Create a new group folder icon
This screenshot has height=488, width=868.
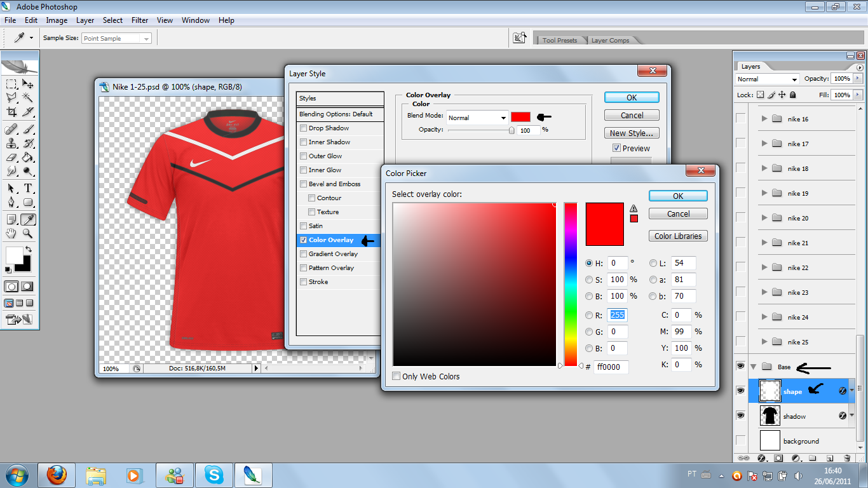pos(812,457)
